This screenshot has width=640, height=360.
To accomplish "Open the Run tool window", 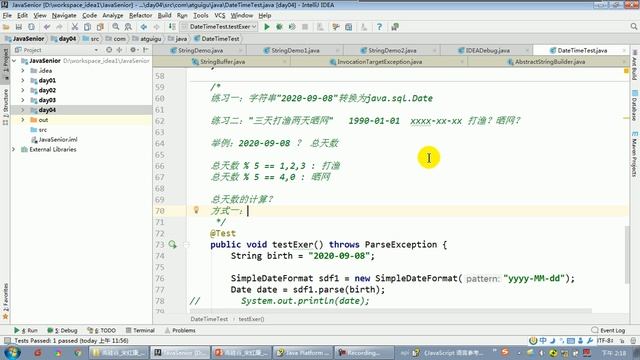I will tap(26, 330).
